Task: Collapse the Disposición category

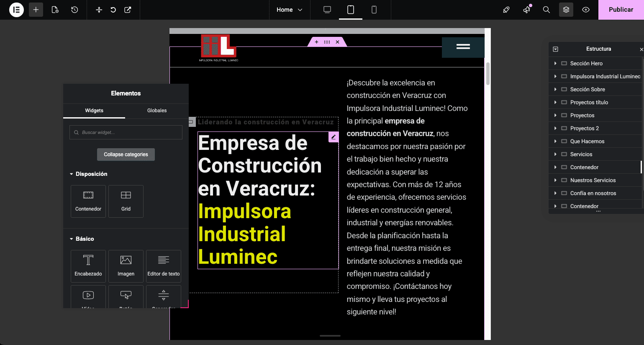Action: [89, 174]
